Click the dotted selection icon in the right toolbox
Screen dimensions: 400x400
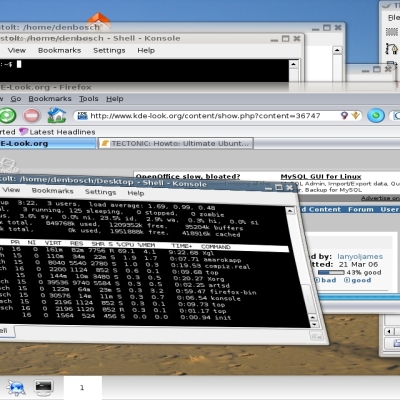point(392,32)
